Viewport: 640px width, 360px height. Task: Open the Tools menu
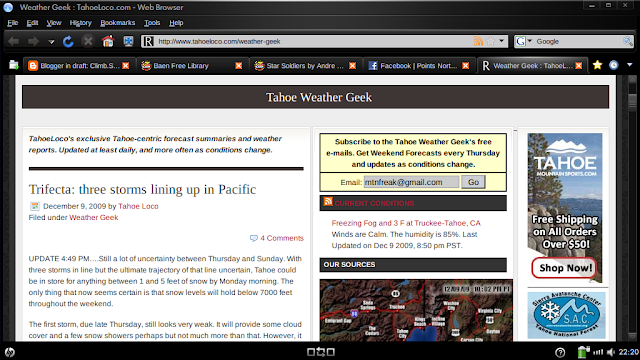152,23
